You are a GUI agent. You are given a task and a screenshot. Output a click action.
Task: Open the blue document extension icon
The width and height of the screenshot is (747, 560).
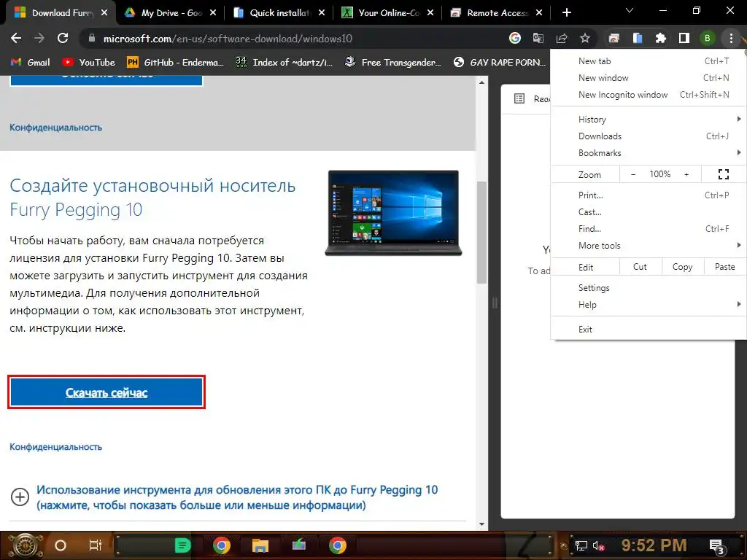coord(637,38)
